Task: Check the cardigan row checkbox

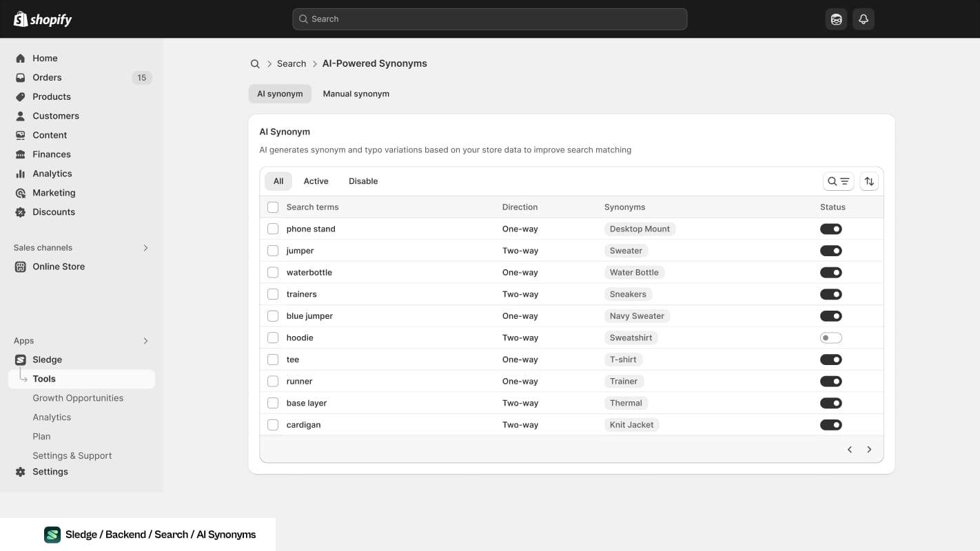Action: 273,426
